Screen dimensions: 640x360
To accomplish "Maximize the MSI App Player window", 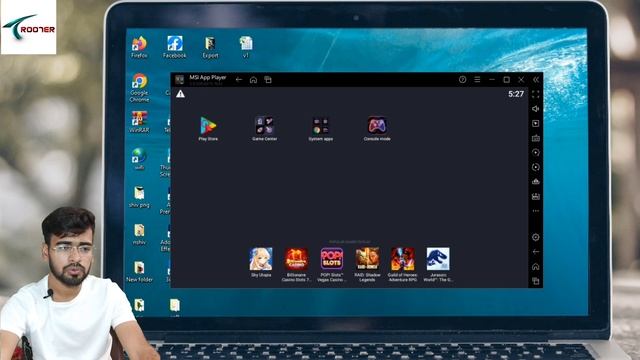I will point(507,80).
